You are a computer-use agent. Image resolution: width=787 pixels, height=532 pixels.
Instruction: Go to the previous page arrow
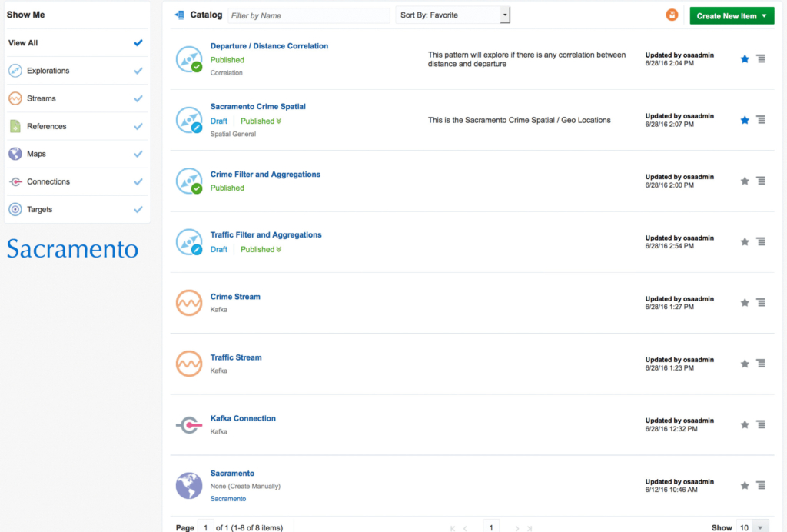click(x=465, y=528)
